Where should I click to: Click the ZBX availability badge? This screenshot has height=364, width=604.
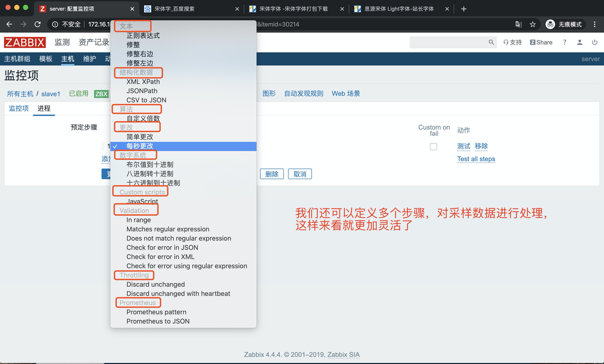point(101,94)
